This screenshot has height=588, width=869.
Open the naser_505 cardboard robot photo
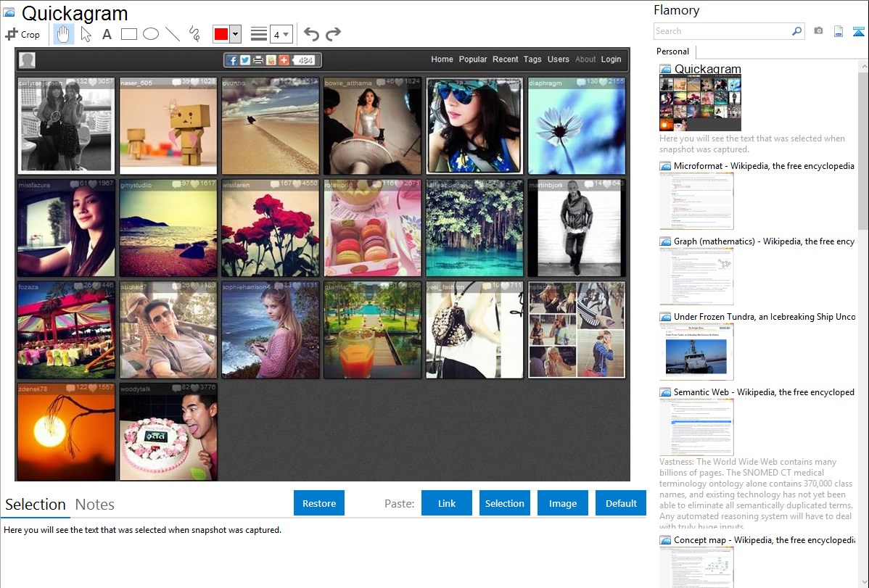point(168,126)
